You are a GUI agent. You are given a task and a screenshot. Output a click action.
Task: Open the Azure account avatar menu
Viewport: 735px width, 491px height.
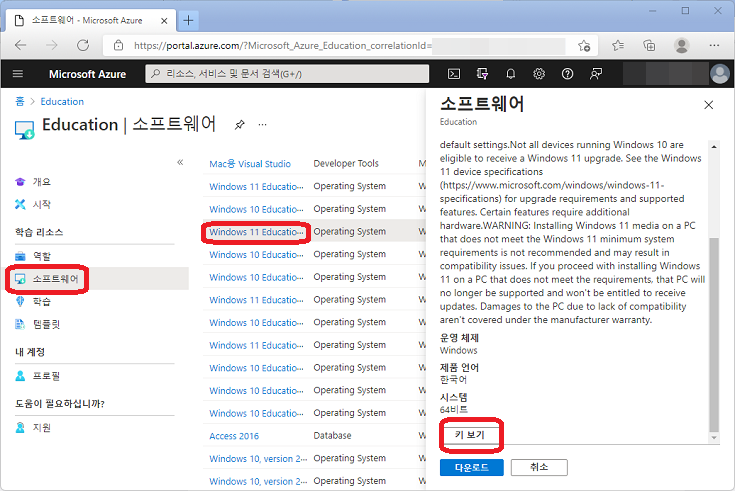pyautogui.click(x=720, y=74)
